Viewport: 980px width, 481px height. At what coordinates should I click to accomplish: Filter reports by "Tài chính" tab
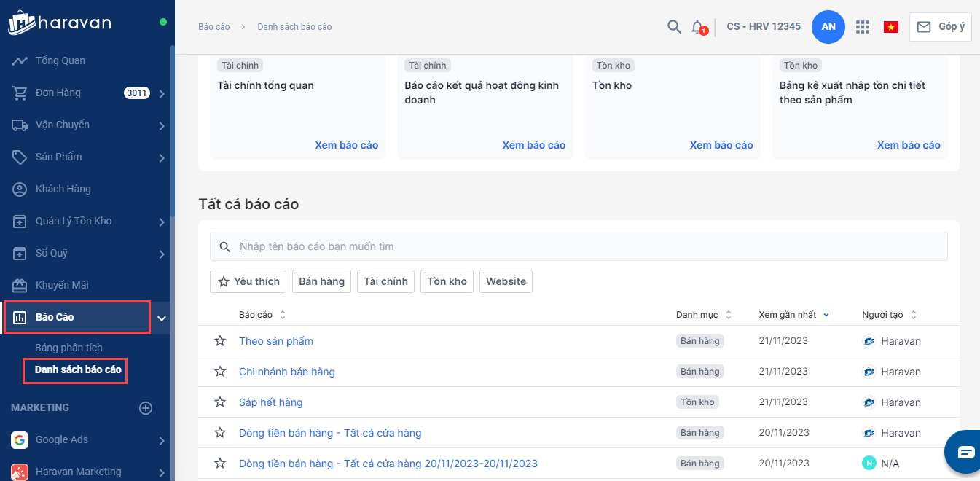385,281
